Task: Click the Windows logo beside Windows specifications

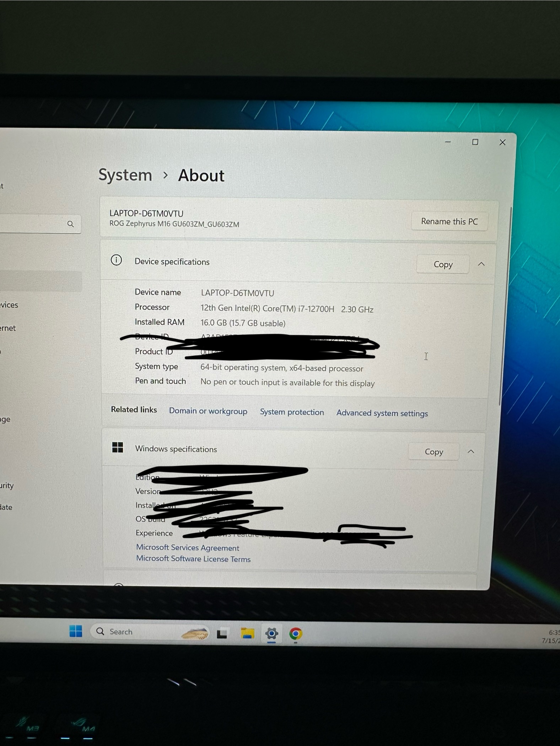Action: coord(118,447)
